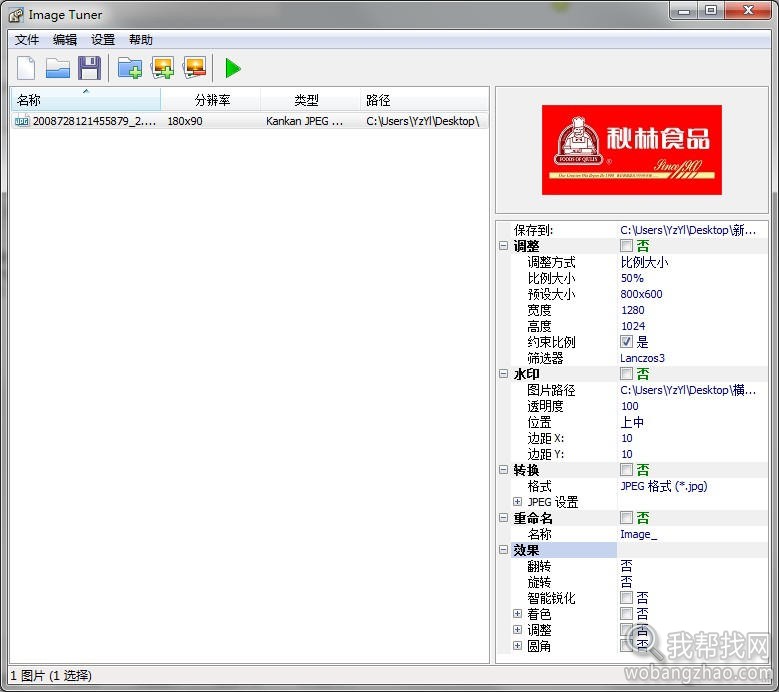Open the 帮助 menu
Screen dimensions: 779x692
(141, 40)
